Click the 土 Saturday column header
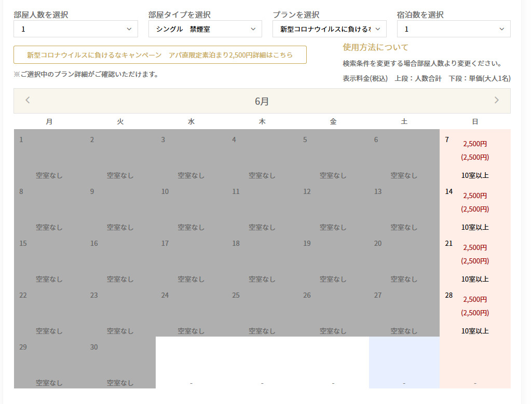Image resolution: width=532 pixels, height=404 pixels. point(404,121)
